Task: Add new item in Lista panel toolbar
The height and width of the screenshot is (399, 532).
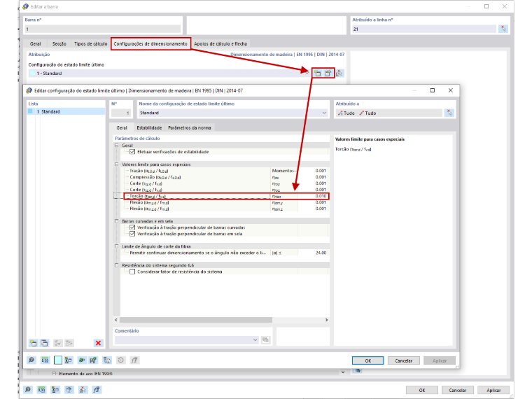Action: (x=34, y=343)
